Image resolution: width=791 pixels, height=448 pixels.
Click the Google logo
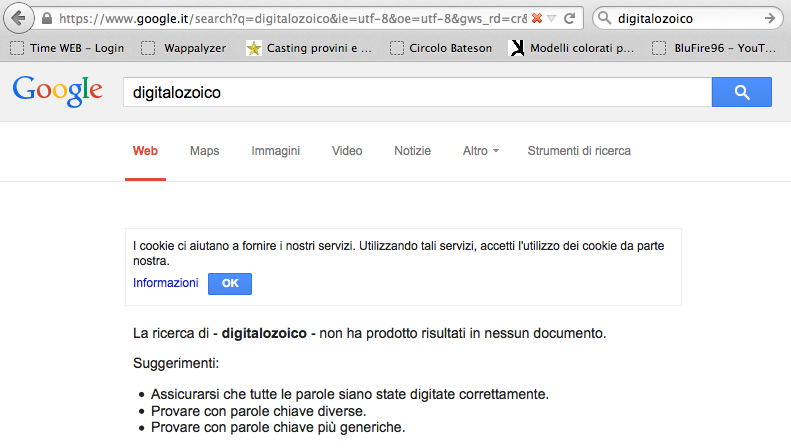pos(58,91)
